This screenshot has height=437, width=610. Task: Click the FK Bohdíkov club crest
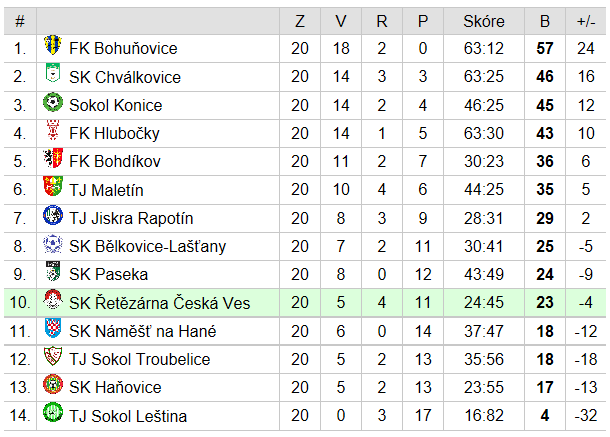pyautogui.click(x=53, y=158)
